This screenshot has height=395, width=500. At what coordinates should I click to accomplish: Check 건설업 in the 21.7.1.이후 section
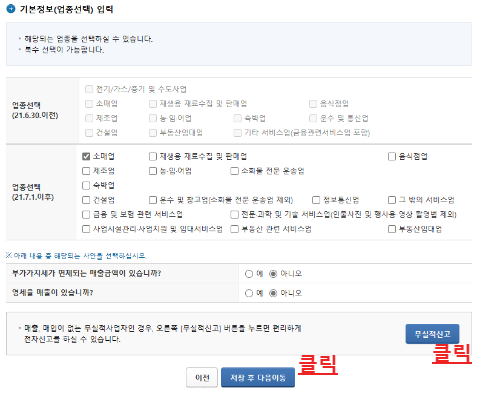(86, 200)
